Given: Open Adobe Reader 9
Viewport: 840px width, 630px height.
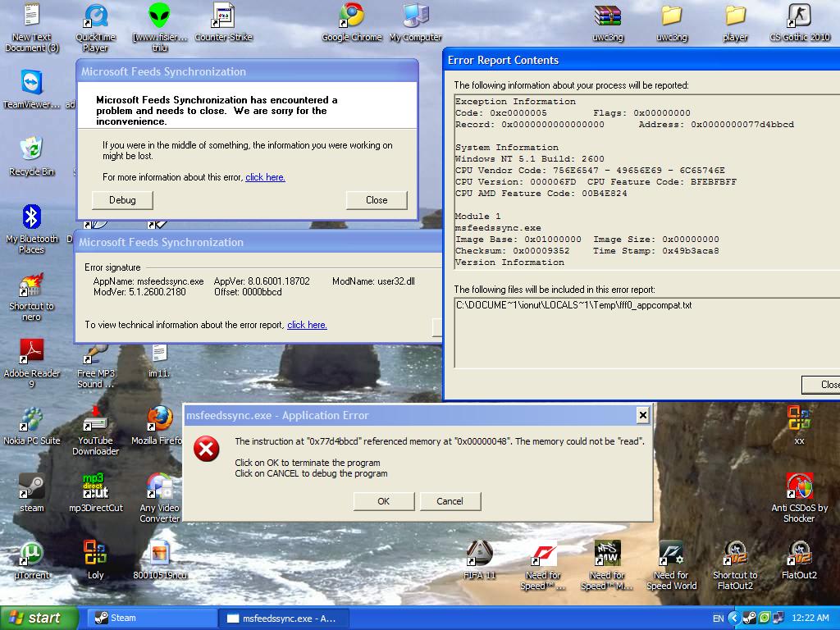Looking at the screenshot, I should [32, 363].
